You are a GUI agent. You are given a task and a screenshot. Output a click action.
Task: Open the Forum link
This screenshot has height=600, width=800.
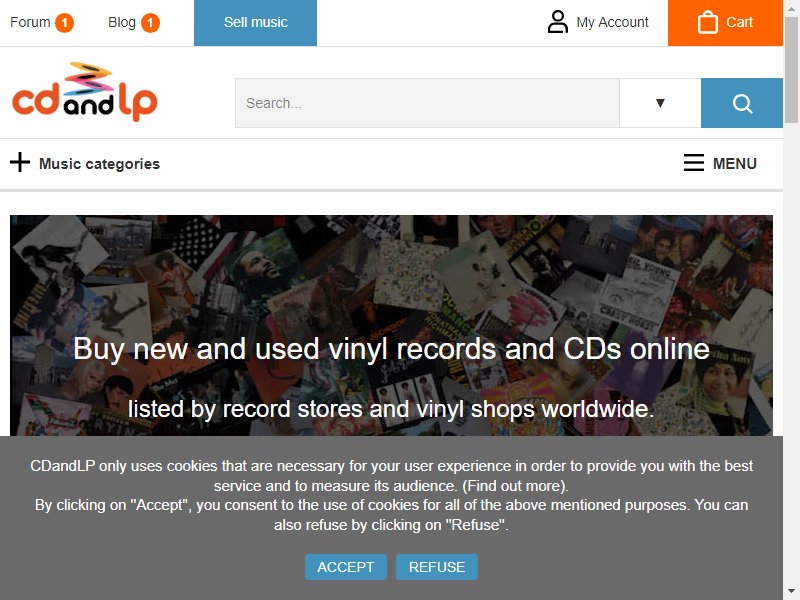(30, 22)
